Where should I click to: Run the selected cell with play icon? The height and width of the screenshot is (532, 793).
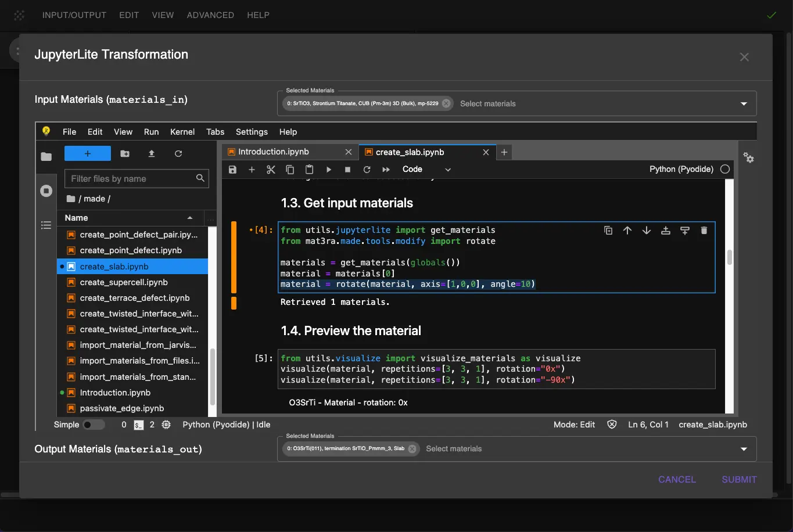[328, 170]
